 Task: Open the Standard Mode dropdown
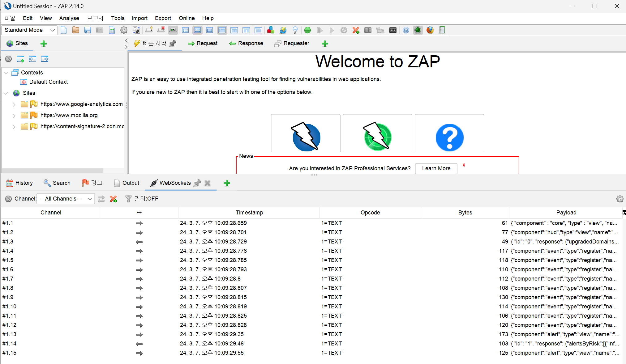(29, 30)
